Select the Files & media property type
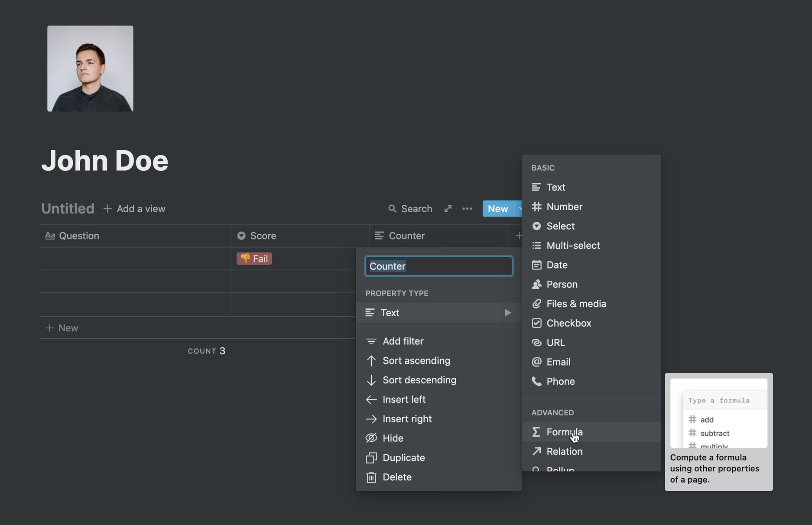Image resolution: width=812 pixels, height=525 pixels. tap(591, 304)
